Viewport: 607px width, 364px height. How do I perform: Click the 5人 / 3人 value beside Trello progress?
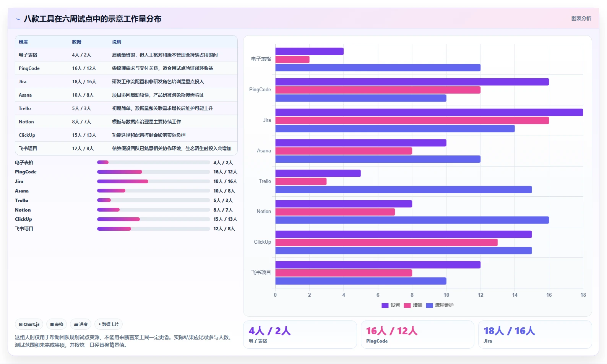223,200
